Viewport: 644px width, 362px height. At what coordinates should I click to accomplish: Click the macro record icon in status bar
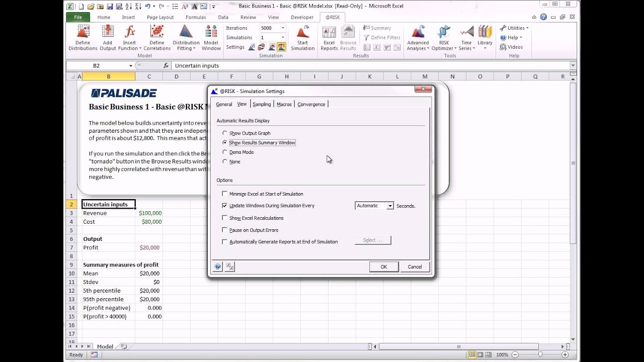94,354
